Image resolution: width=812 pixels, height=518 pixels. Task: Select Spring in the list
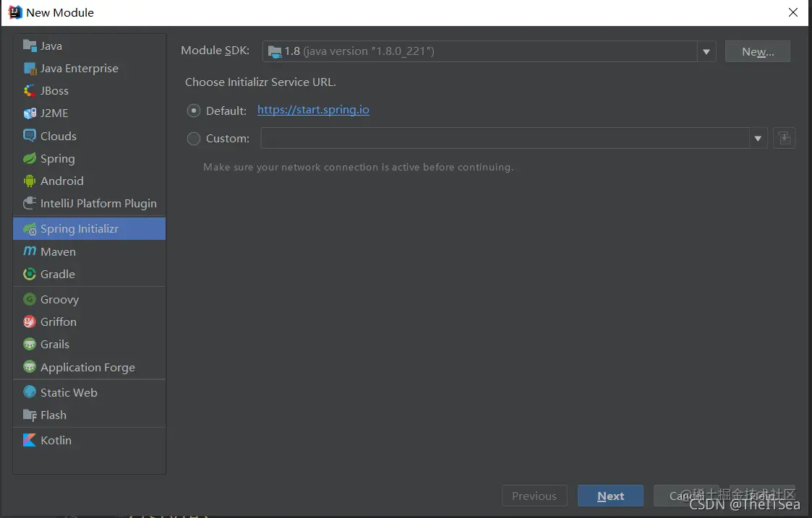click(x=89, y=158)
